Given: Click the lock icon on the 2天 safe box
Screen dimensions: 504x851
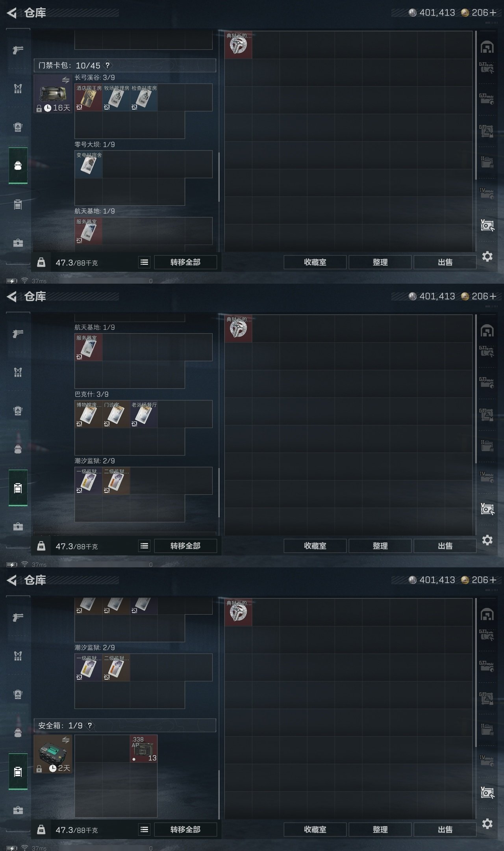Looking at the screenshot, I should pyautogui.click(x=39, y=769).
